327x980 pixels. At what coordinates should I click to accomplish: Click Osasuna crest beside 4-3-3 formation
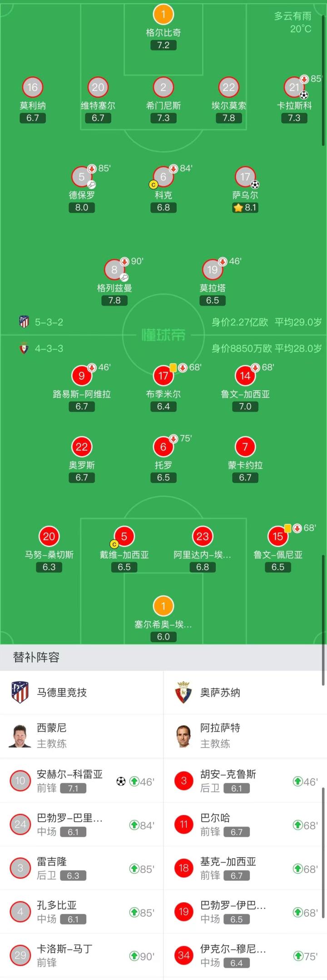24,348
